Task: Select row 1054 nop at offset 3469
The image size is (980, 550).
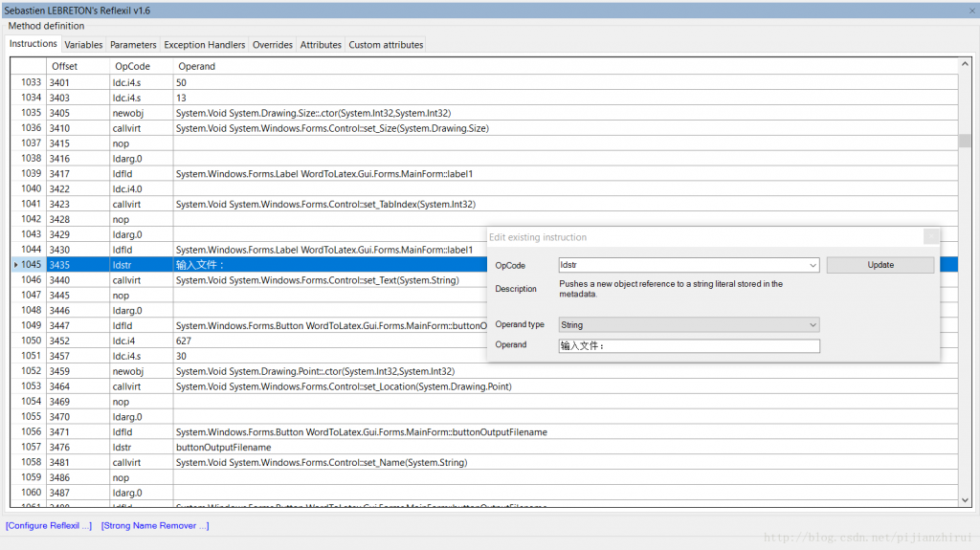Action: 484,401
